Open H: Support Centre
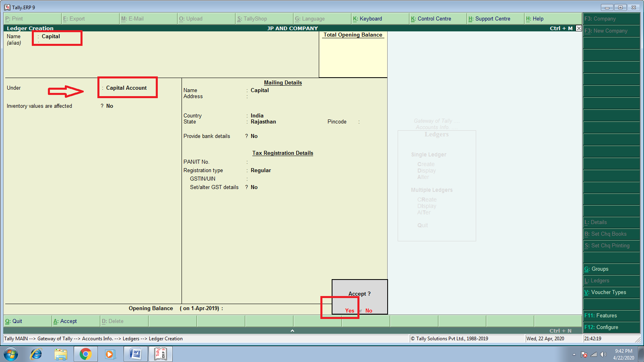 point(496,19)
